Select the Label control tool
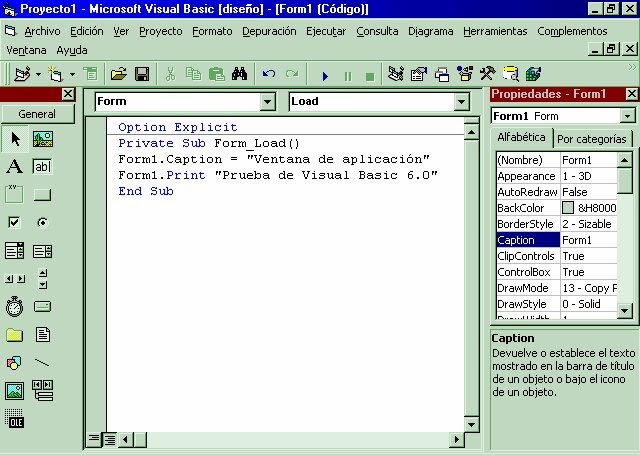 coord(15,166)
